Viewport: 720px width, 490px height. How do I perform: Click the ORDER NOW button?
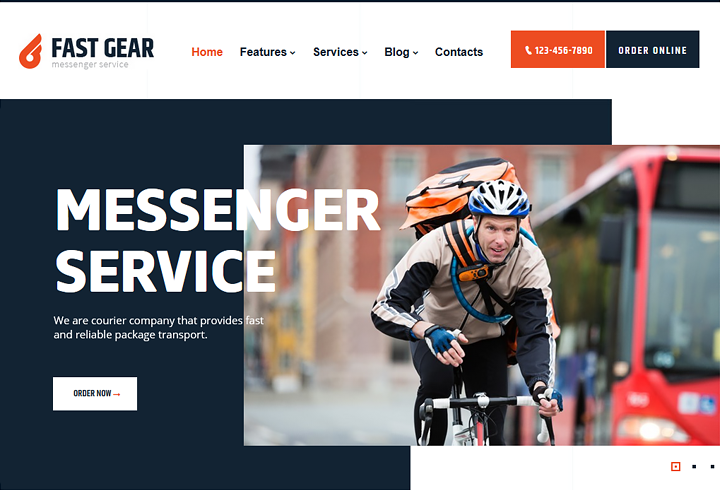pos(95,394)
